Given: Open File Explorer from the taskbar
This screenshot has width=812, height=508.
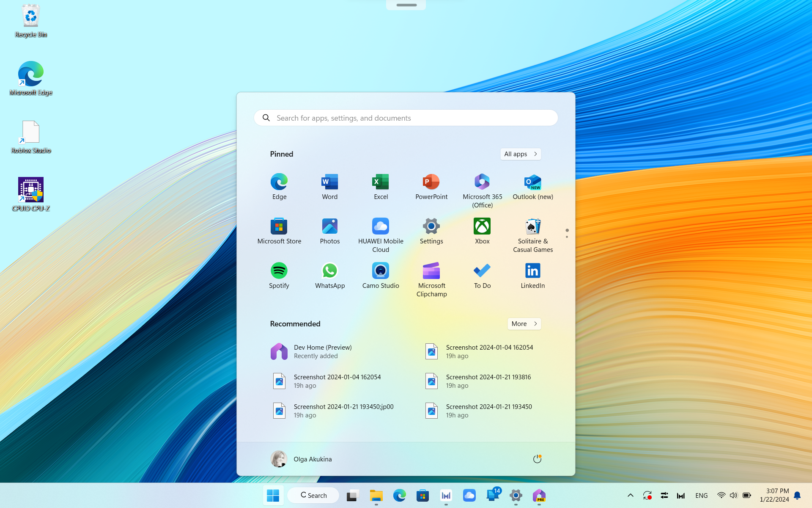Looking at the screenshot, I should tap(376, 495).
